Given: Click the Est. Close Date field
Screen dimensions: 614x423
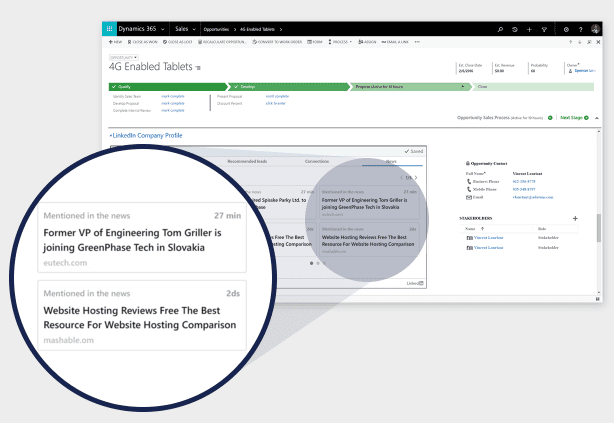Looking at the screenshot, I should pyautogui.click(x=471, y=68).
